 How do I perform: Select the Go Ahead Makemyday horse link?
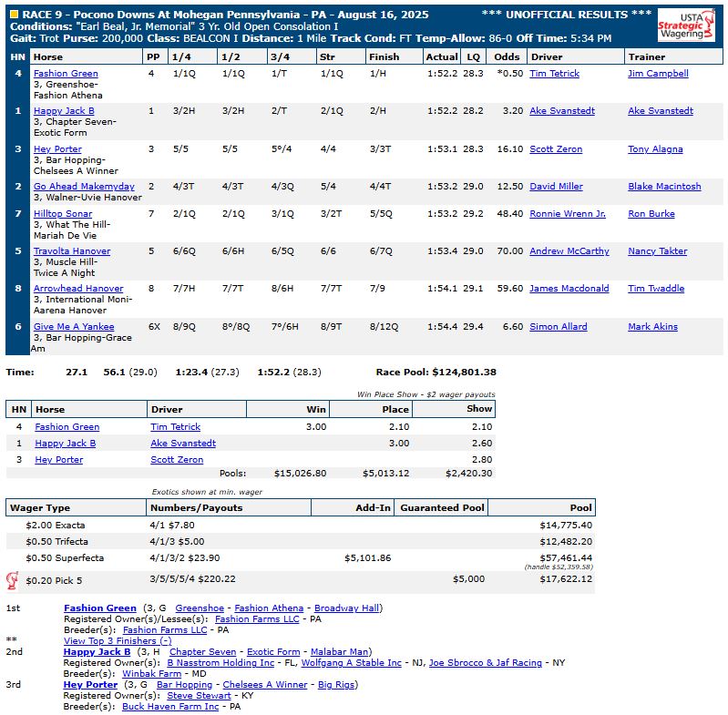click(x=84, y=187)
